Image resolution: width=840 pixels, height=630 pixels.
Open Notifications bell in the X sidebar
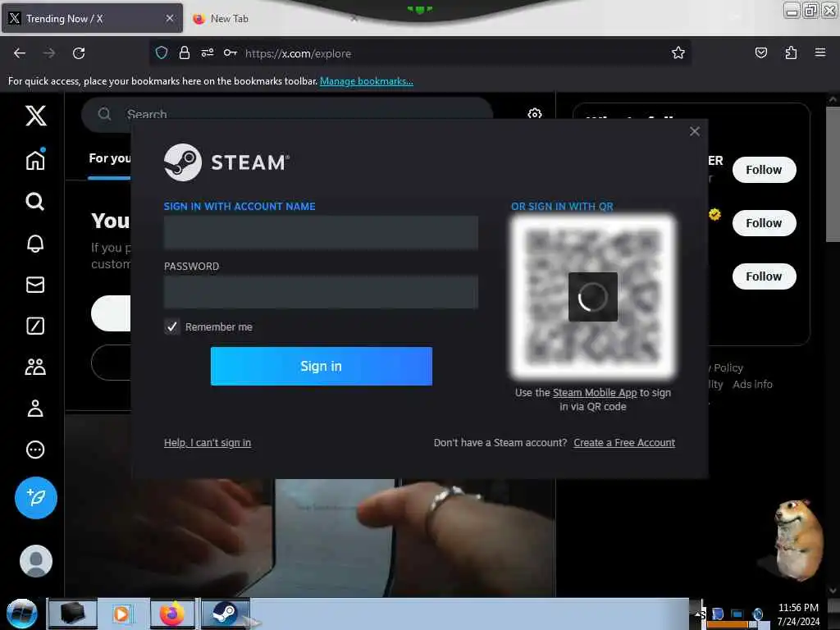point(35,243)
